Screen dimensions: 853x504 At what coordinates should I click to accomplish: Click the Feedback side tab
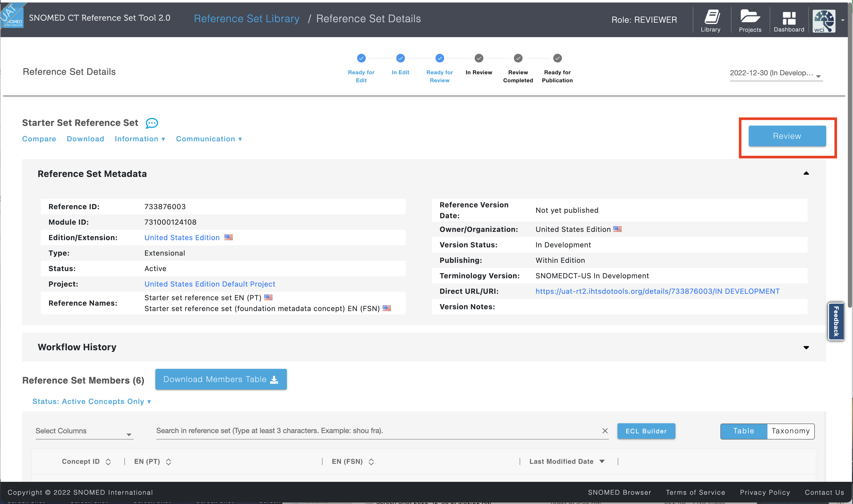[836, 321]
